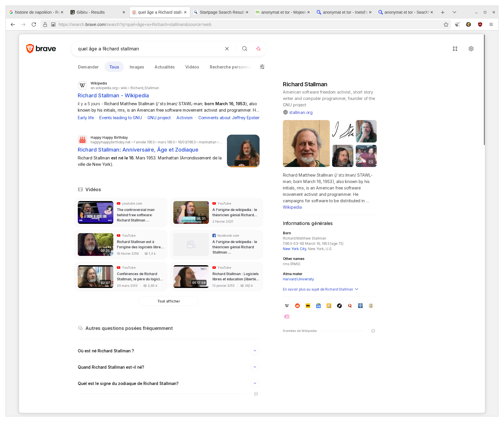The width and height of the screenshot is (504, 422).
Task: Click the 'Tout afficher' videos button
Action: point(169,301)
